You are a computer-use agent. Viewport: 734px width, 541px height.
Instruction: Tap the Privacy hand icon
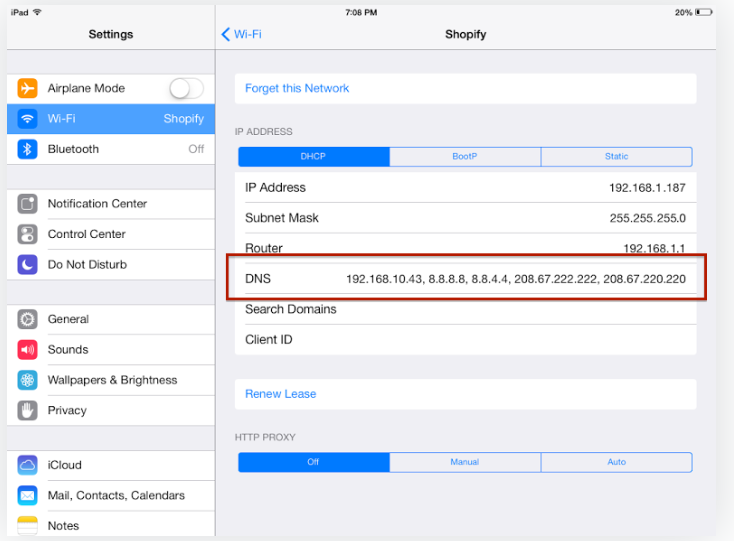coord(27,410)
